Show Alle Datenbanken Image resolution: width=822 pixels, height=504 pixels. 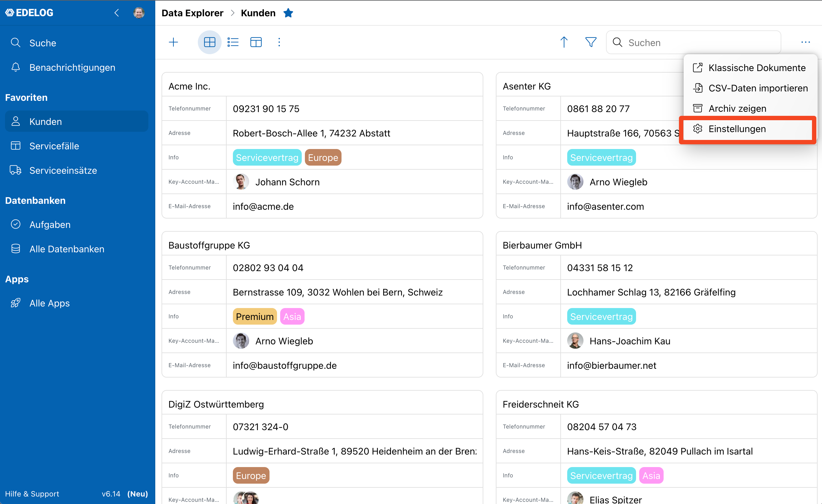tap(77, 249)
